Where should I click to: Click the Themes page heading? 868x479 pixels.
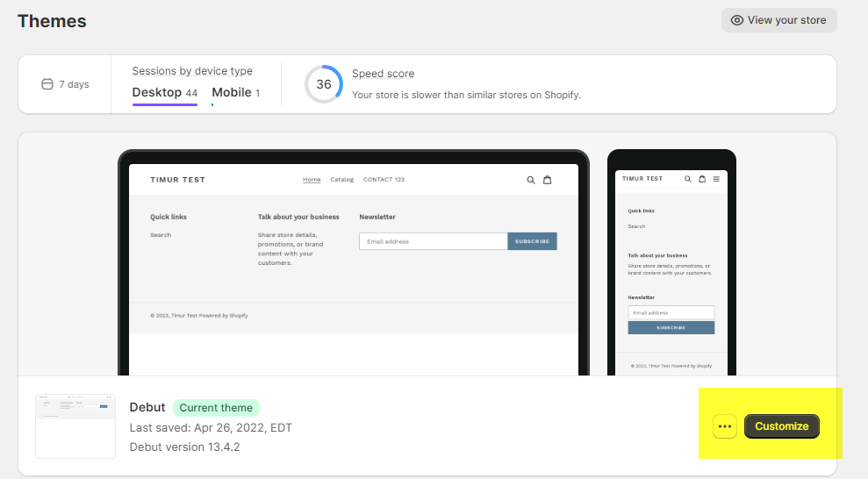pos(52,21)
